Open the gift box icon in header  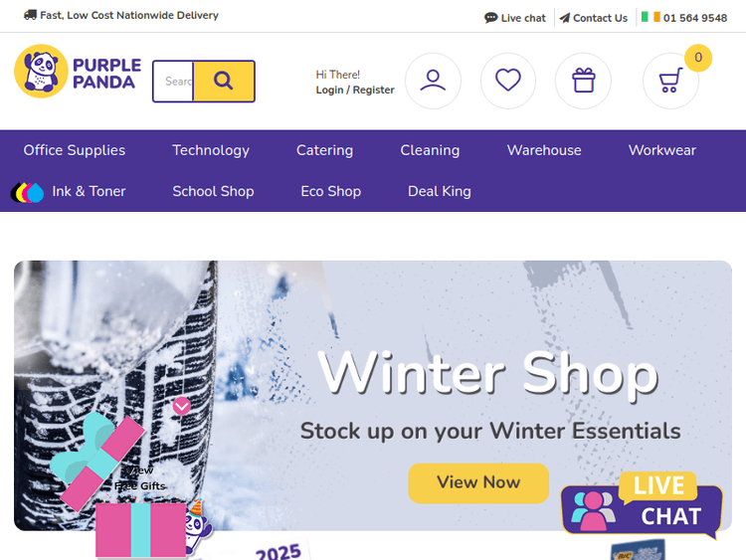[x=583, y=81]
